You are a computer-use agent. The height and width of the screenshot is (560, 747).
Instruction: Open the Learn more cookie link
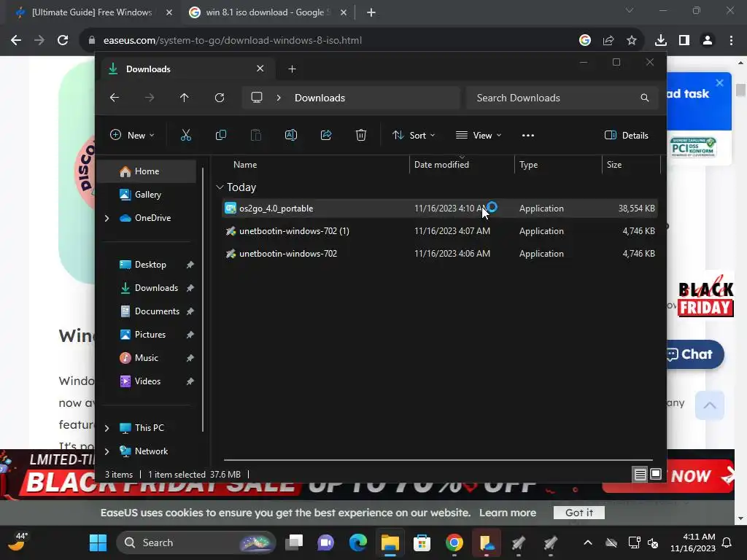(508, 513)
